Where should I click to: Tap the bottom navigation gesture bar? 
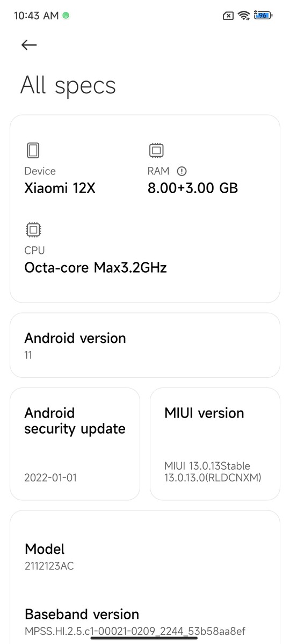[x=144, y=638]
